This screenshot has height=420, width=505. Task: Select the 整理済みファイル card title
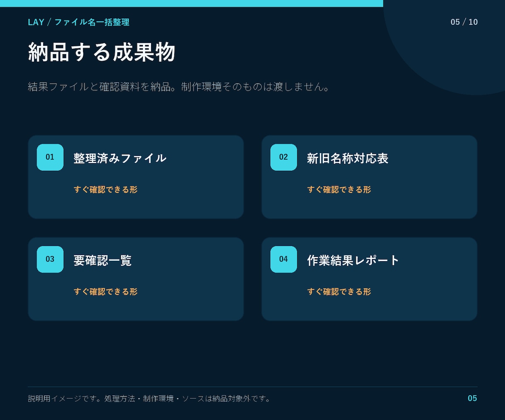click(x=120, y=158)
